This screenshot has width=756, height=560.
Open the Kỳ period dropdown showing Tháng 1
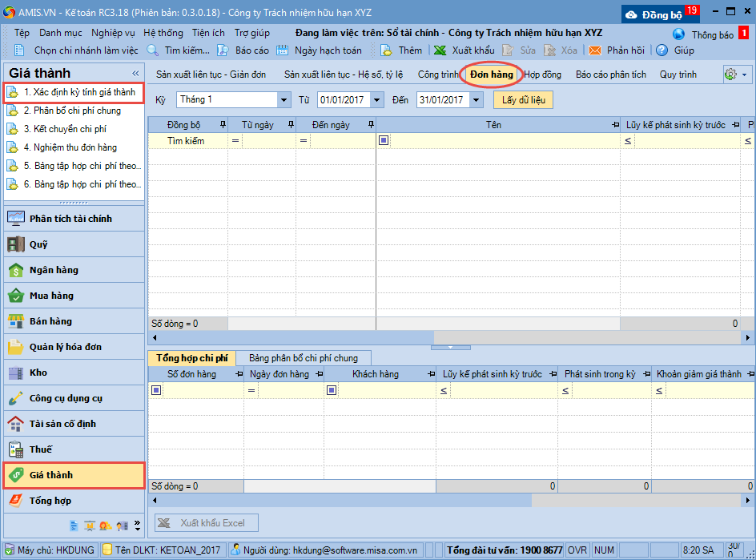pos(284,100)
